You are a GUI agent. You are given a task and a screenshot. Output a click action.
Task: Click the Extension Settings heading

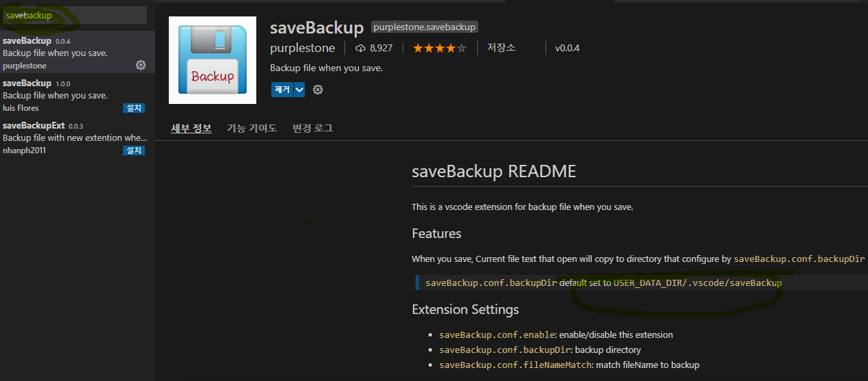465,309
